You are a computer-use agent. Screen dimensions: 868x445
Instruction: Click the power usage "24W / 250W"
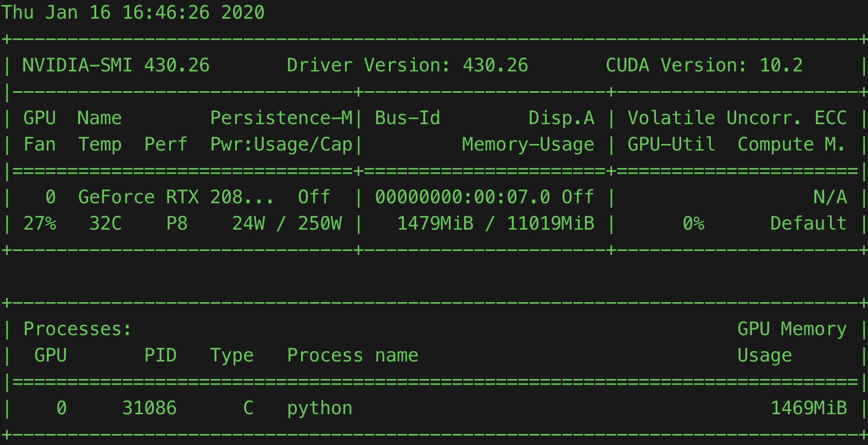(287, 223)
